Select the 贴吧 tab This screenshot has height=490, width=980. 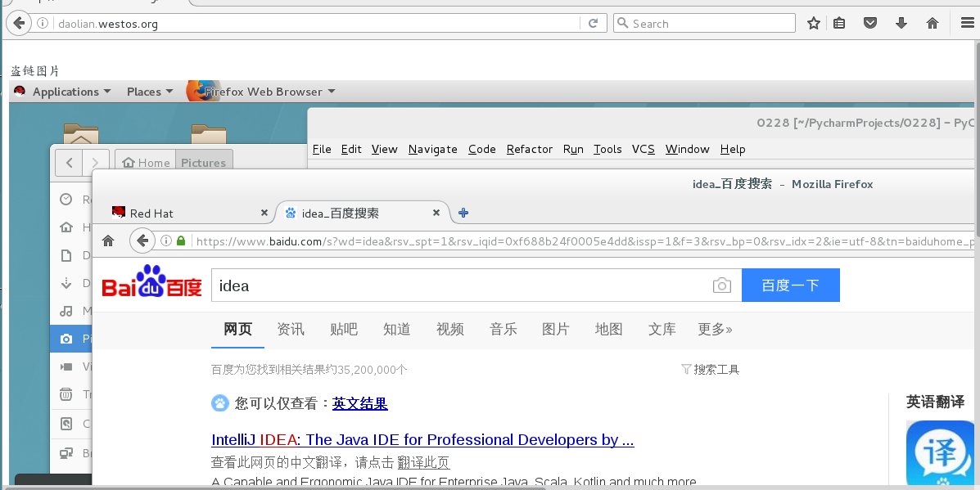(x=344, y=329)
